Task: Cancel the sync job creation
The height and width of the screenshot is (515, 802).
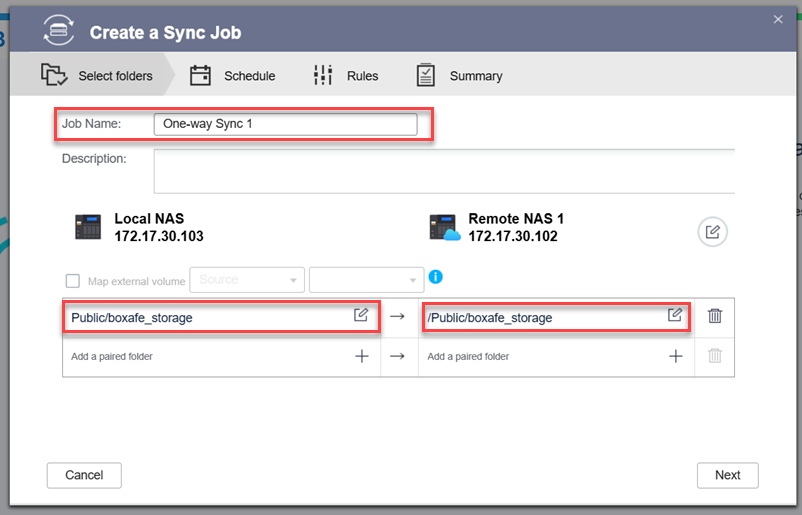Action: pyautogui.click(x=84, y=475)
